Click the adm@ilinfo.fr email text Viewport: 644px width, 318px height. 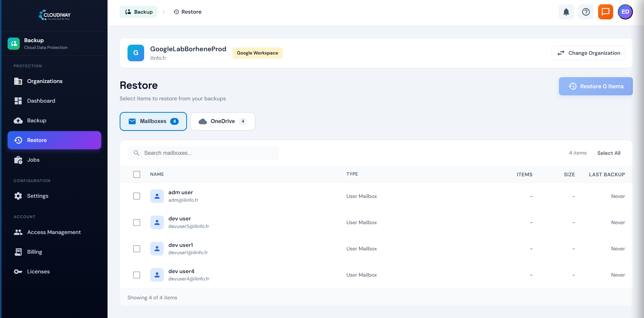tap(183, 200)
